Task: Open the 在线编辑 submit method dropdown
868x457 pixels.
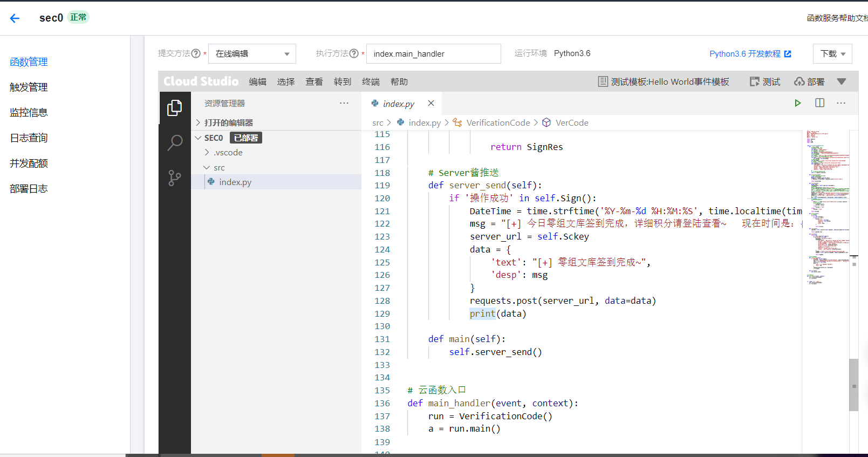Action: click(x=252, y=54)
